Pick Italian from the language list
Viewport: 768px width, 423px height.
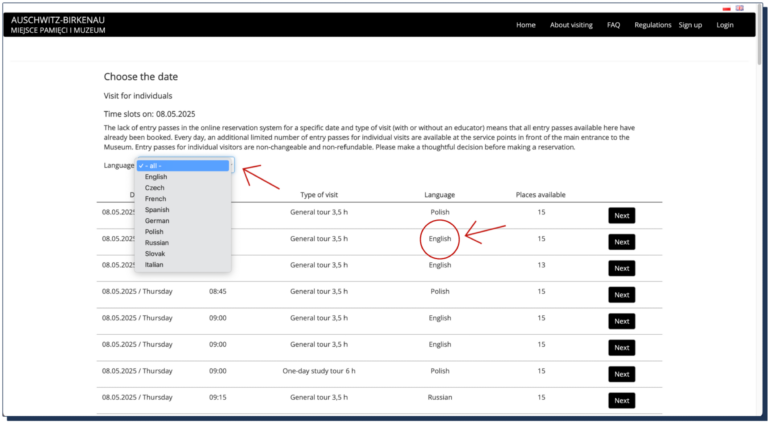coord(154,265)
